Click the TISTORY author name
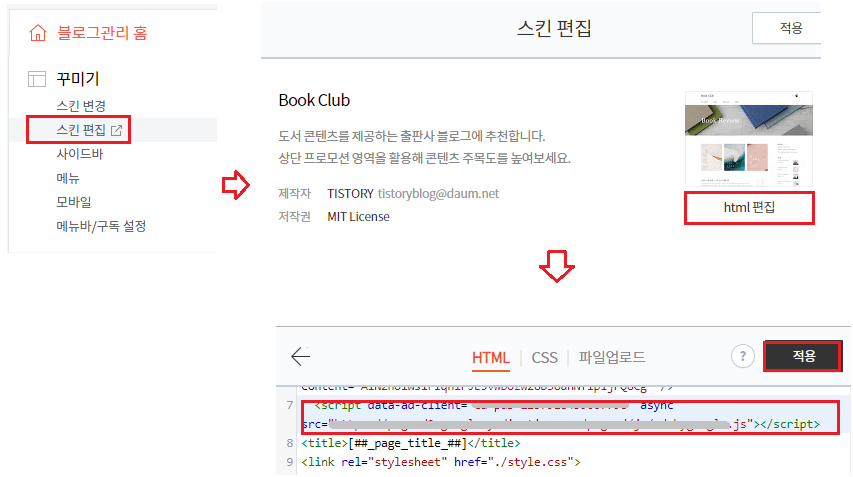 tap(350, 194)
